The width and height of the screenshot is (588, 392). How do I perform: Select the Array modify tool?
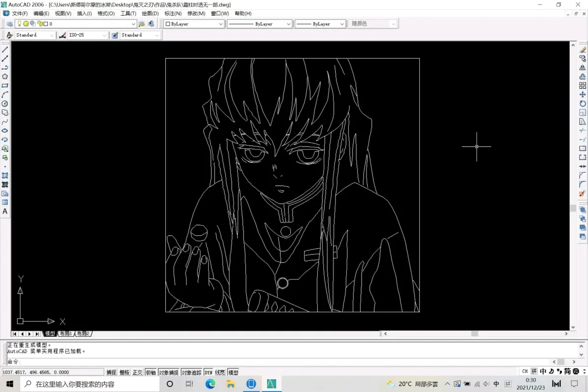pos(583,85)
